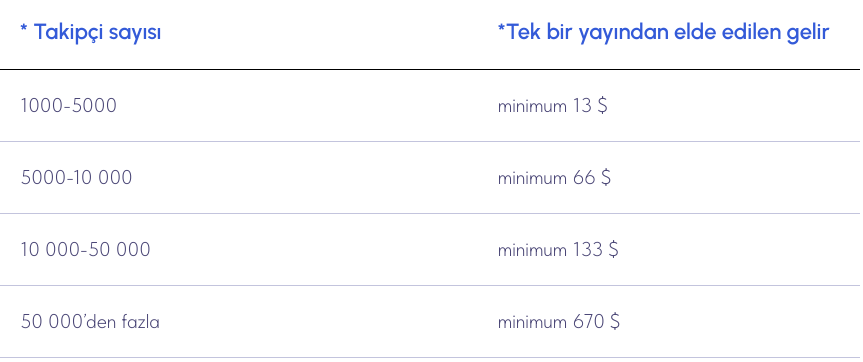Viewport: 863px width, 362px height.
Task: Click the asterisk before 'Takipçi sayısı'
Action: pos(24,28)
